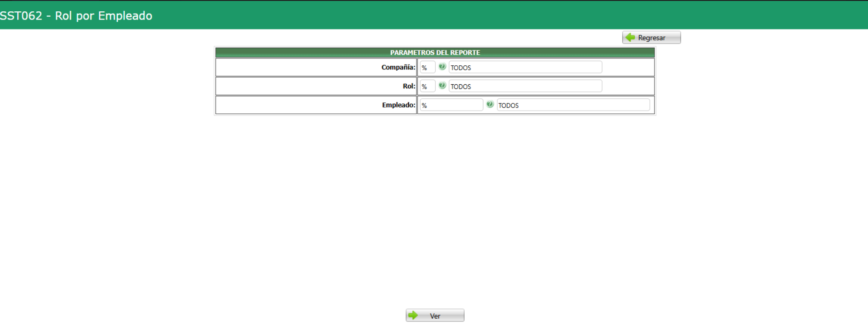Image resolution: width=868 pixels, height=325 pixels.
Task: Open lookup icon next to Empleado code
Action: click(490, 105)
